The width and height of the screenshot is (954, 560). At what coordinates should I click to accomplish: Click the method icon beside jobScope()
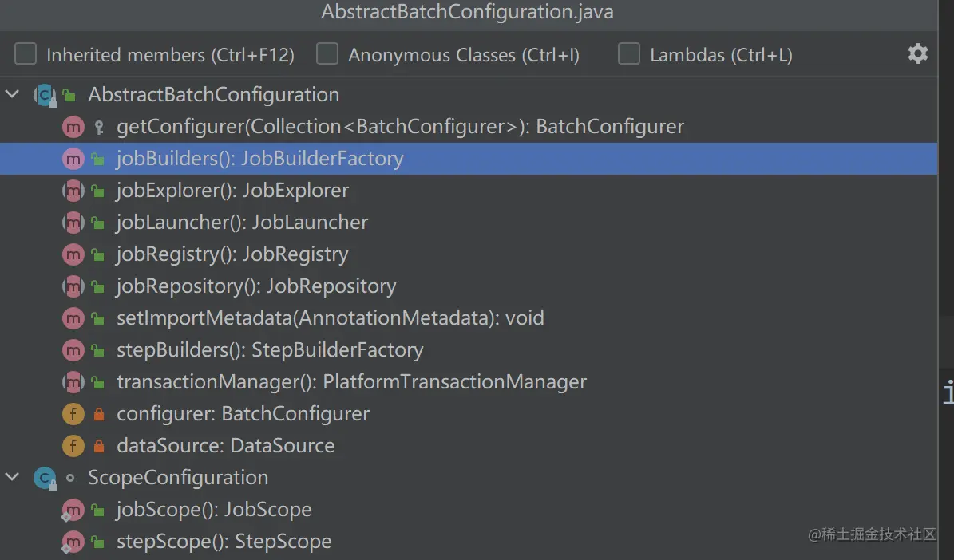[x=73, y=510]
